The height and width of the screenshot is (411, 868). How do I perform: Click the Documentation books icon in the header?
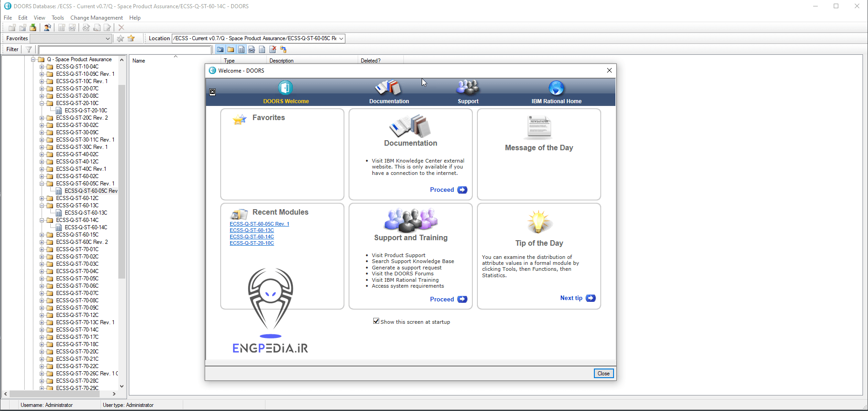(x=388, y=87)
